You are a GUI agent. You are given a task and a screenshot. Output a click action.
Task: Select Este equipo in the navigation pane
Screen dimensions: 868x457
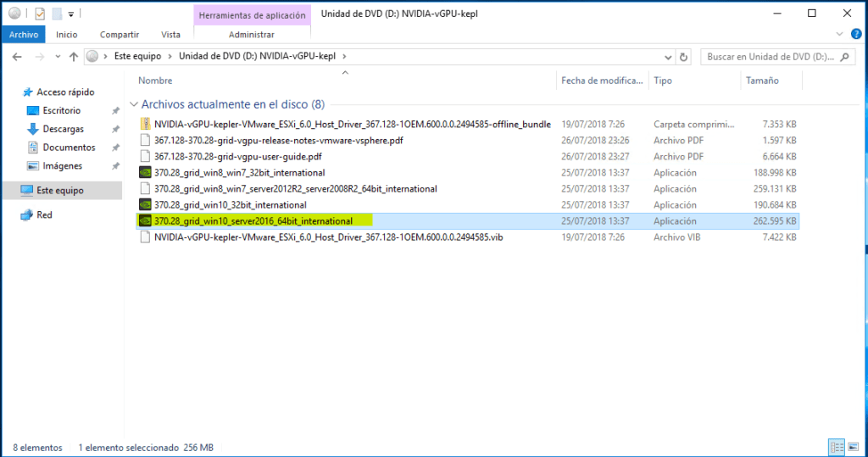60,190
